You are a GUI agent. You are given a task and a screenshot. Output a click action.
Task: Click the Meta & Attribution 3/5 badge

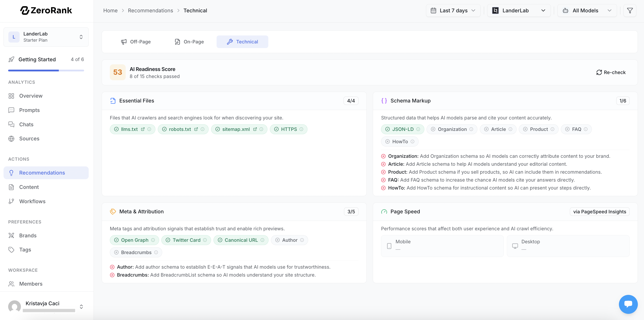[x=351, y=212]
